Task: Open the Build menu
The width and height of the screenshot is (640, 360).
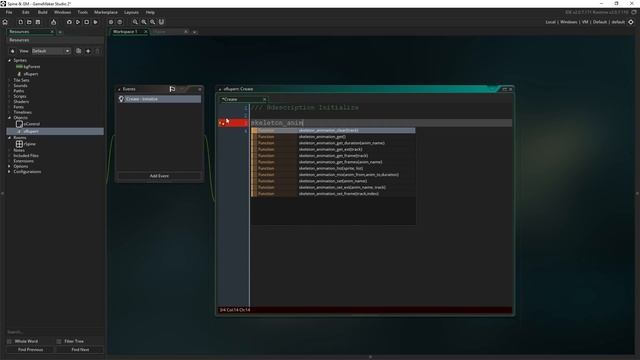Action: pos(42,12)
